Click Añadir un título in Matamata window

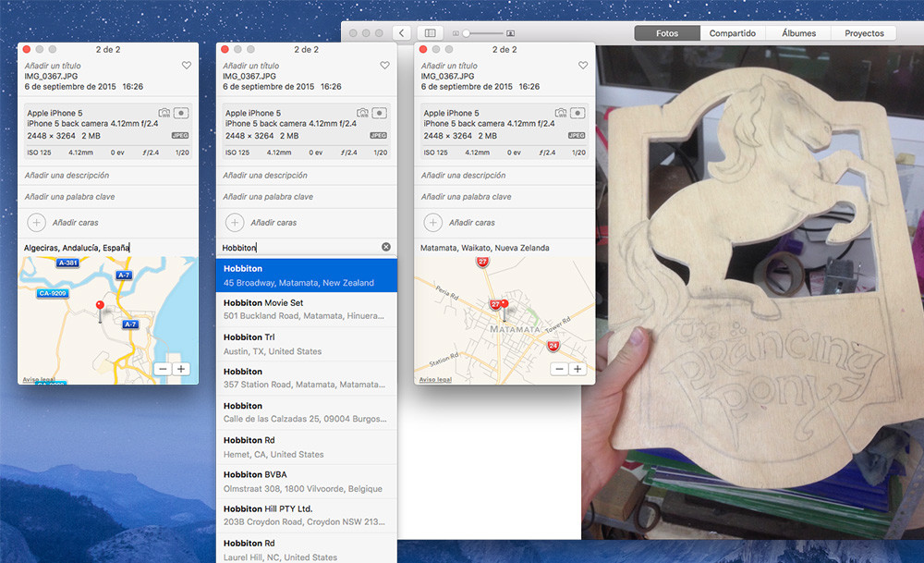pos(450,66)
